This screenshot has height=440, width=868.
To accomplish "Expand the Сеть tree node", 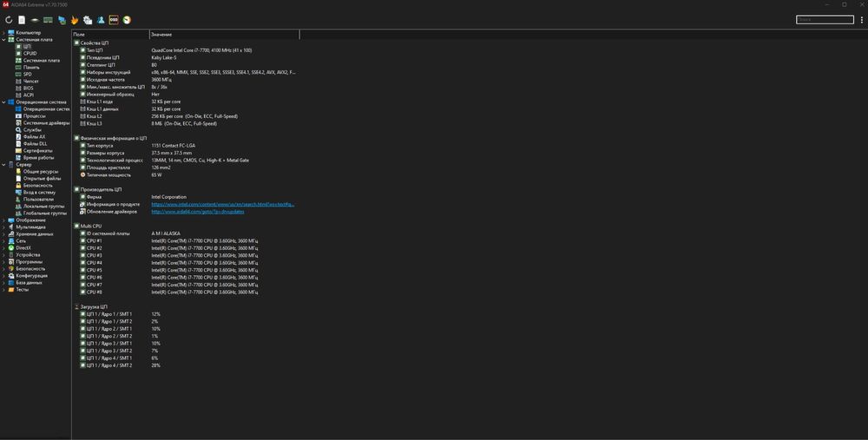I will coord(3,240).
